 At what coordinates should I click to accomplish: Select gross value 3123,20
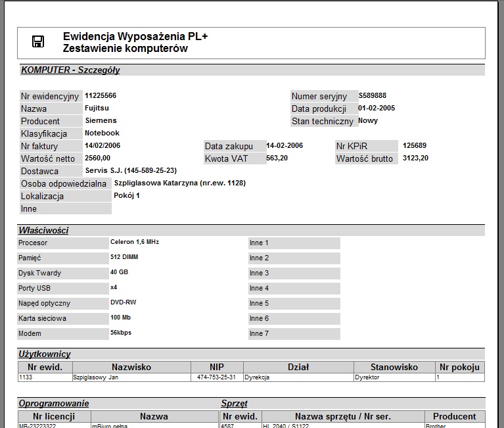point(415,158)
